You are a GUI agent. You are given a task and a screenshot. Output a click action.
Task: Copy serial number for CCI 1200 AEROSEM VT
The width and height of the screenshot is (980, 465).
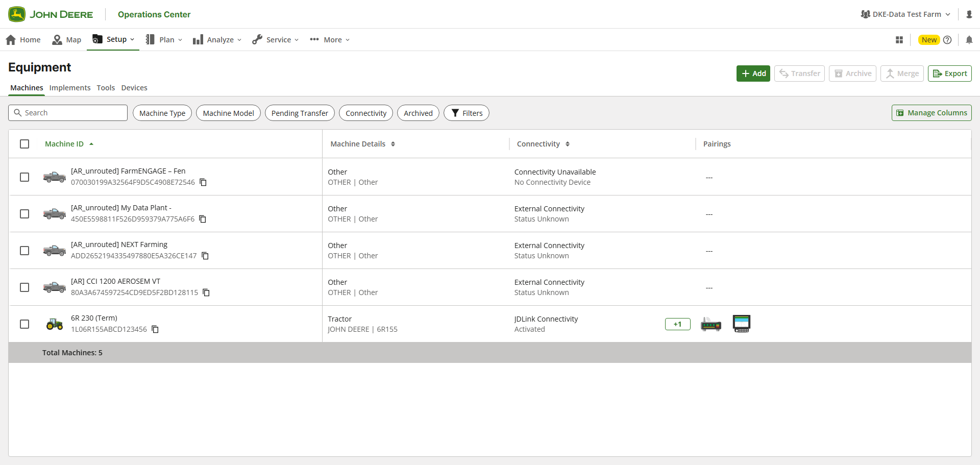pos(206,292)
